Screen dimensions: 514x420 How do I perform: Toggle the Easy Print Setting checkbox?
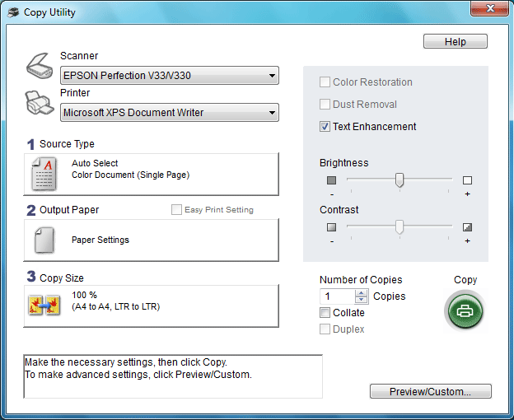(176, 210)
